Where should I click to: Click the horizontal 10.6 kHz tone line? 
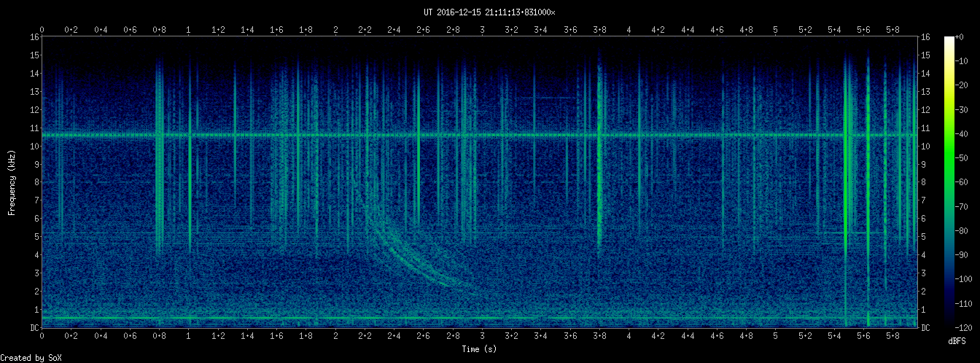coord(479,135)
